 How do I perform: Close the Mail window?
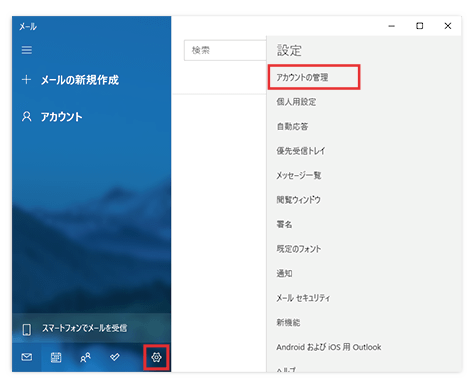click(x=448, y=26)
